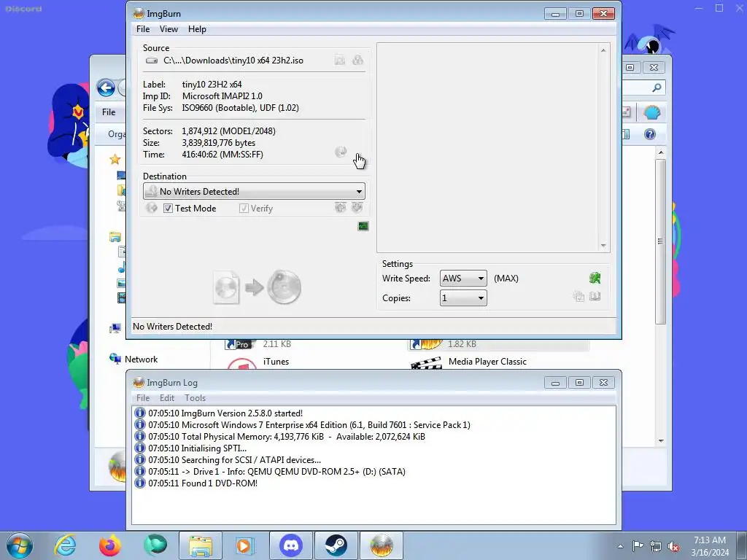Click the status bar text 'No Writers Detected!'
Viewport: 747px width, 560px height.
pyautogui.click(x=172, y=327)
